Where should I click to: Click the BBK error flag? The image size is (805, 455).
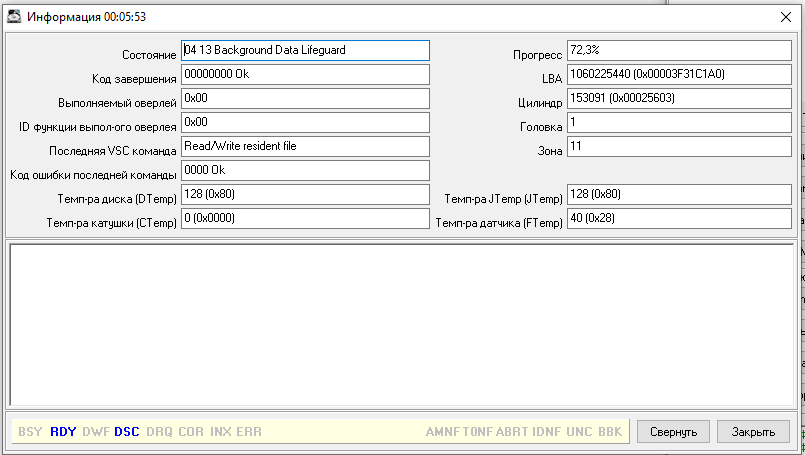point(609,432)
